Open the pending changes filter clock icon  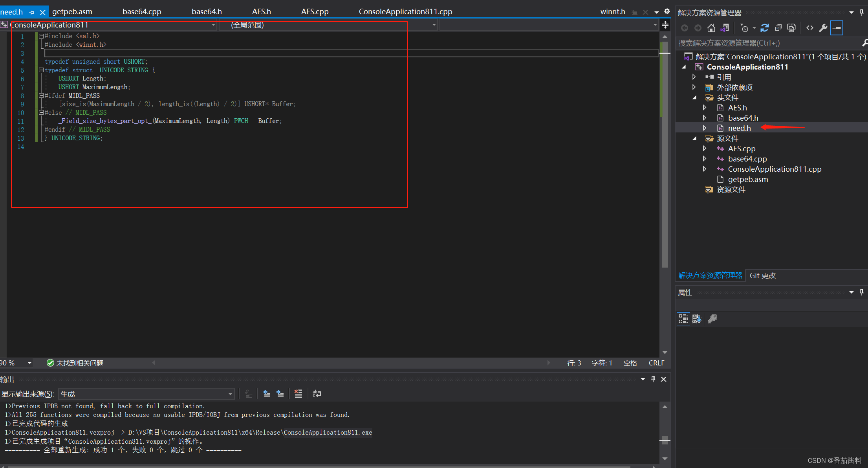point(744,28)
